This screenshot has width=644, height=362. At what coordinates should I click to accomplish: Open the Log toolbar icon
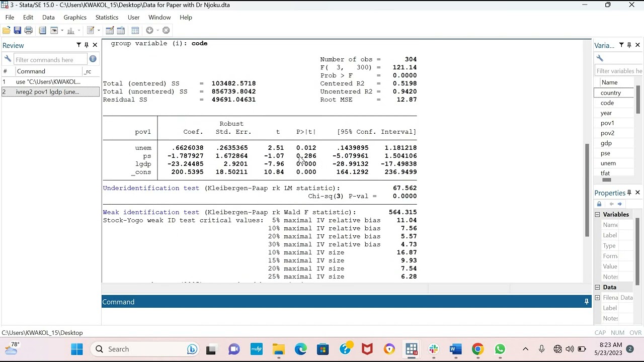click(x=42, y=30)
